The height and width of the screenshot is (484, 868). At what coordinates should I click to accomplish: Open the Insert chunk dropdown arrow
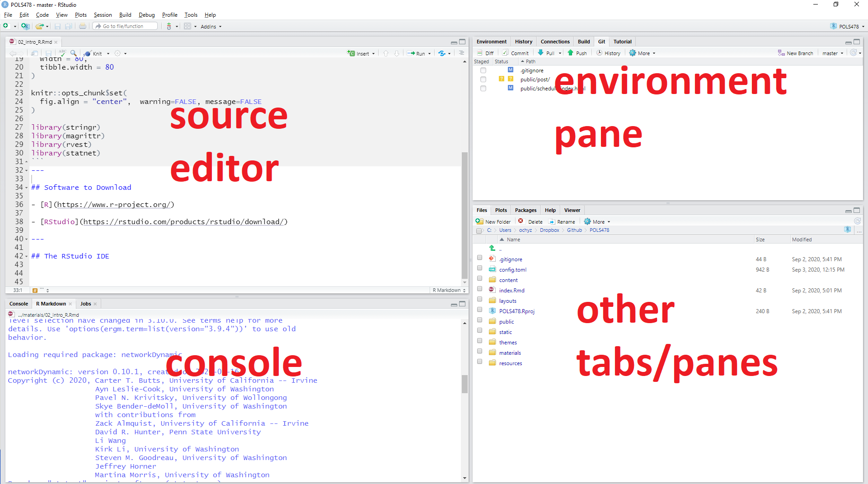(x=373, y=53)
